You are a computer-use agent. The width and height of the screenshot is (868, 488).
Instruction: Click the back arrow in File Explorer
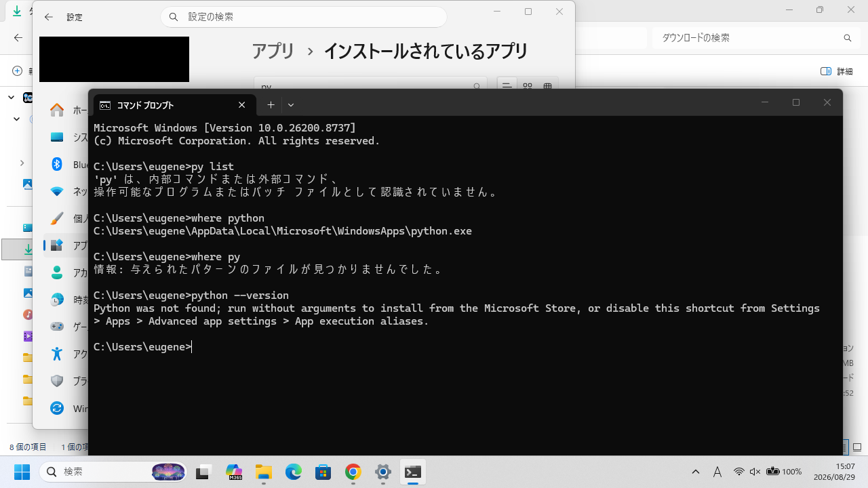[18, 38]
